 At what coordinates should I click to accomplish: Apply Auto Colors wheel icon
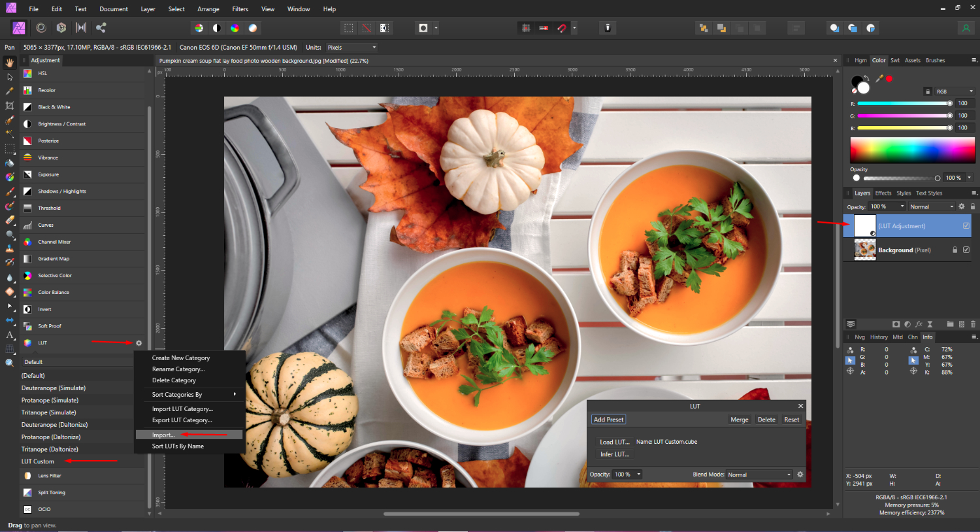click(235, 28)
